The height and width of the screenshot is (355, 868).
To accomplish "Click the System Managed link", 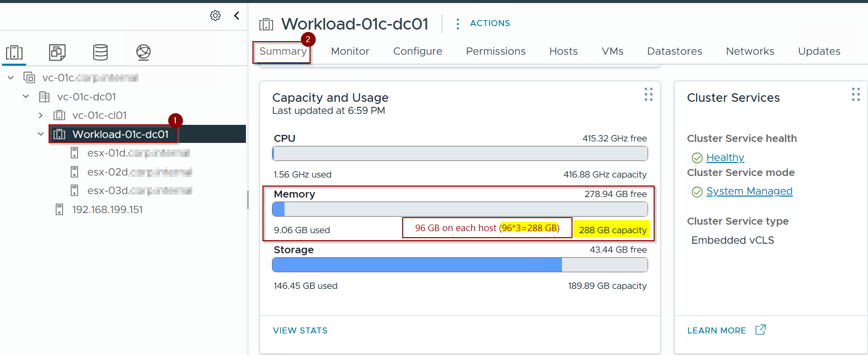I will [x=749, y=191].
